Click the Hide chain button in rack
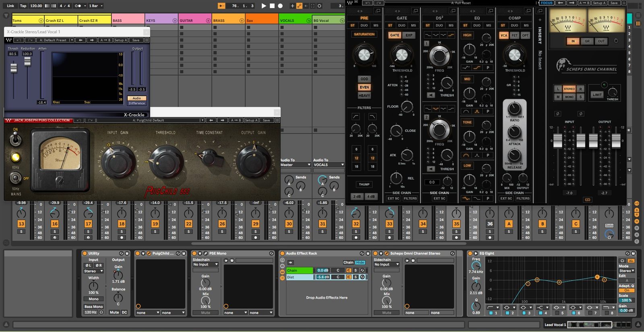The width and height of the screenshot is (644, 332). coord(360,262)
